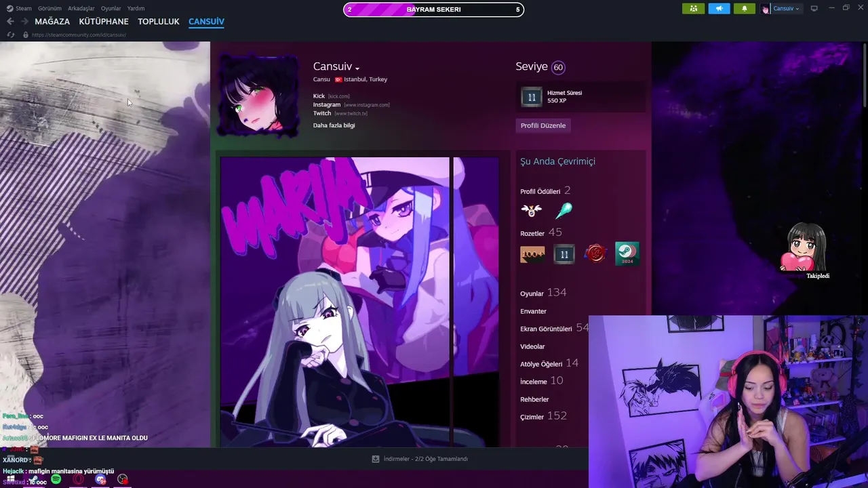Click the page reload icon

pos(10,35)
